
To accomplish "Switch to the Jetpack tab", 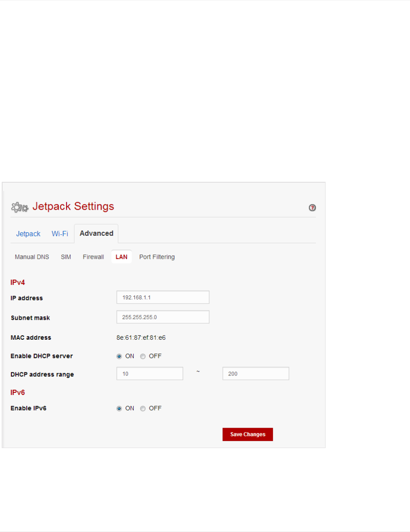I will point(28,234).
